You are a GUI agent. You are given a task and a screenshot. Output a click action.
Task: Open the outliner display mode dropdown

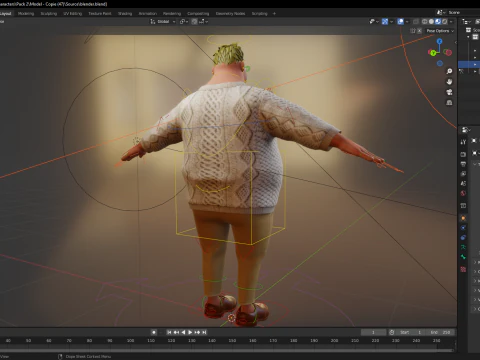tap(466, 21)
